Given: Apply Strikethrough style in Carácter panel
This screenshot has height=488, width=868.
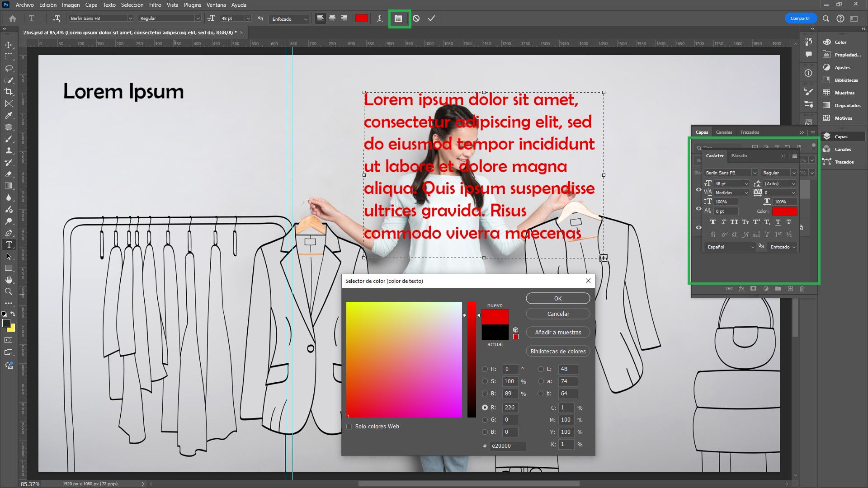Looking at the screenshot, I should pyautogui.click(x=789, y=222).
